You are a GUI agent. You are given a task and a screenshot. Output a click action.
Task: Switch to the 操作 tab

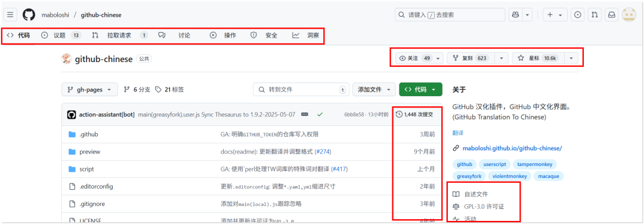[x=223, y=35]
